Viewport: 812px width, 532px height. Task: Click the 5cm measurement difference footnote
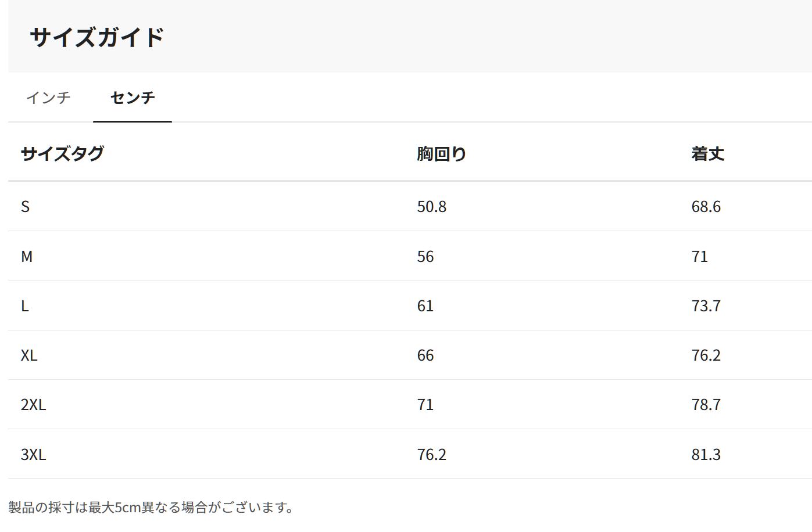(151, 508)
